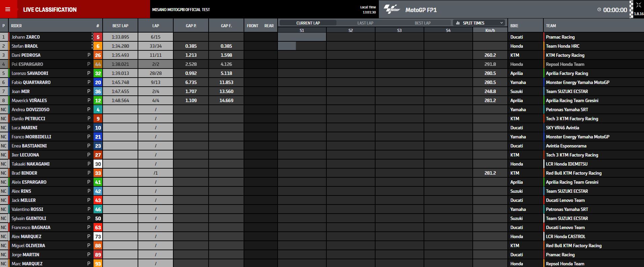
Task: Click Pedrosa's number 26 badge
Action: 98,55
